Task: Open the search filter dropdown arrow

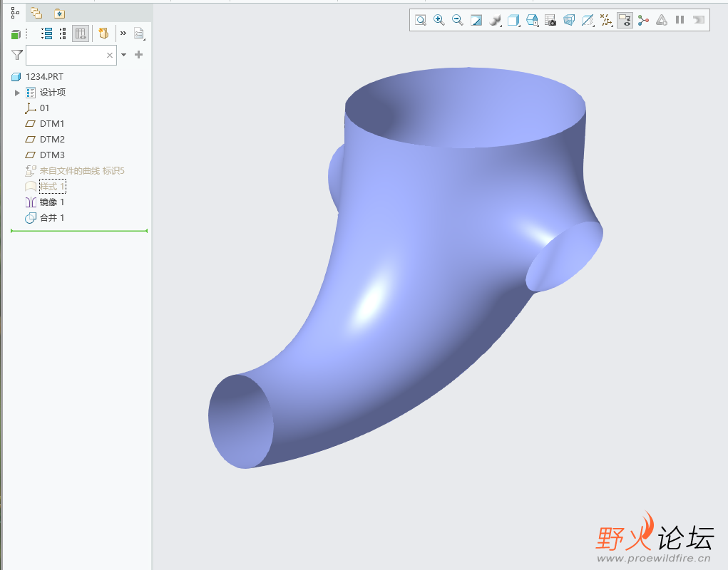Action: (124, 55)
